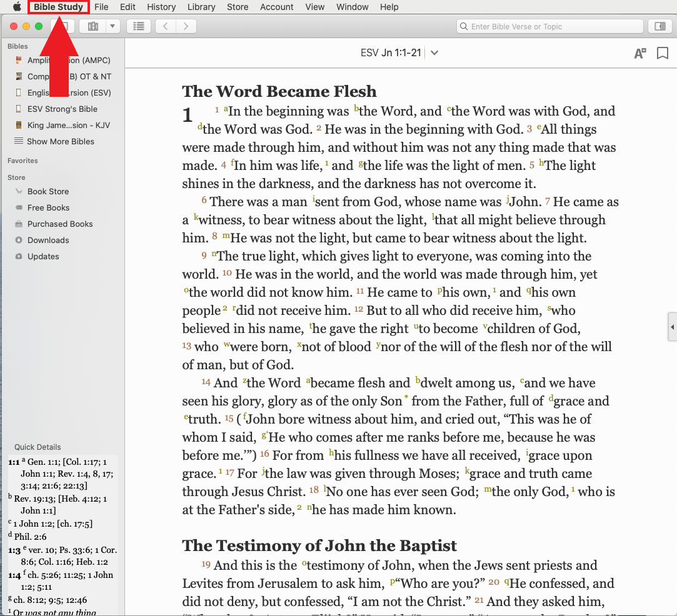Open the Account menu
This screenshot has width=677, height=616.
[276, 7]
